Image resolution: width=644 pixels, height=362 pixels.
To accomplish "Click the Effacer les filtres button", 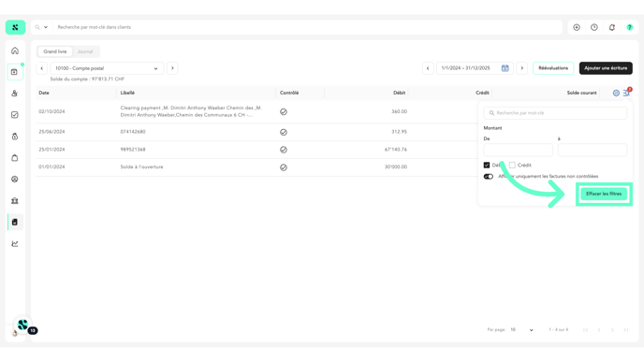I will (604, 194).
